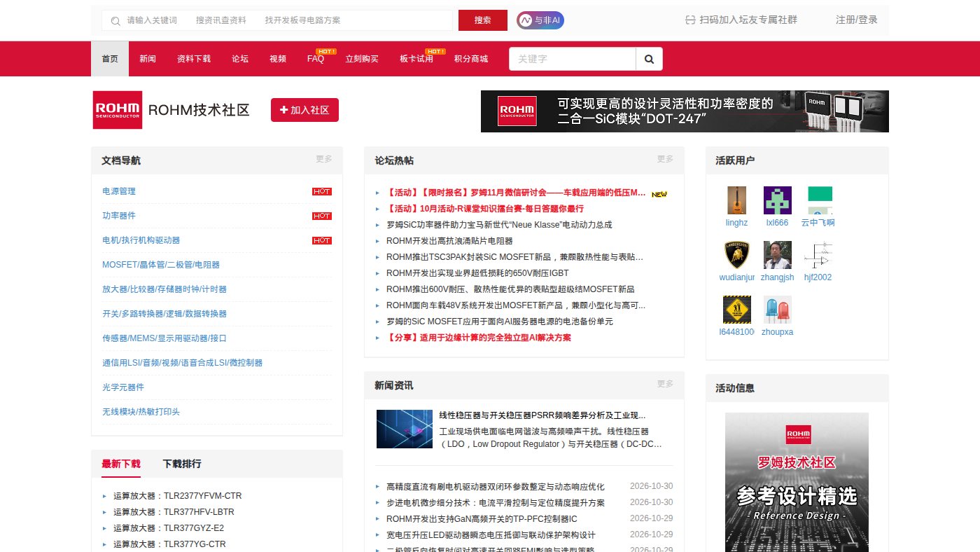
Task: Switch to the 下载排行 tab
Action: [x=182, y=464]
